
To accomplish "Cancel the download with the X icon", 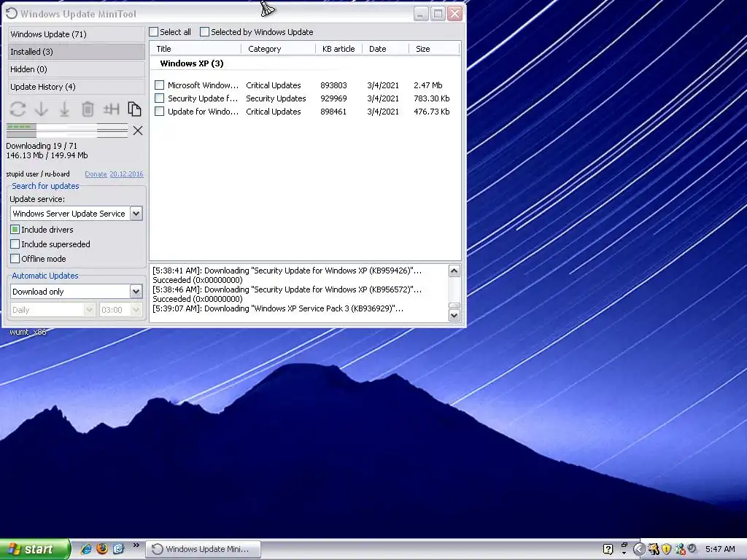I will (138, 131).
